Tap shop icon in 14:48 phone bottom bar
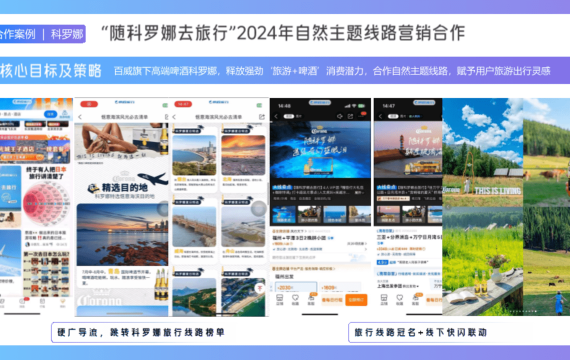The image size is (570, 360). (x=280, y=300)
